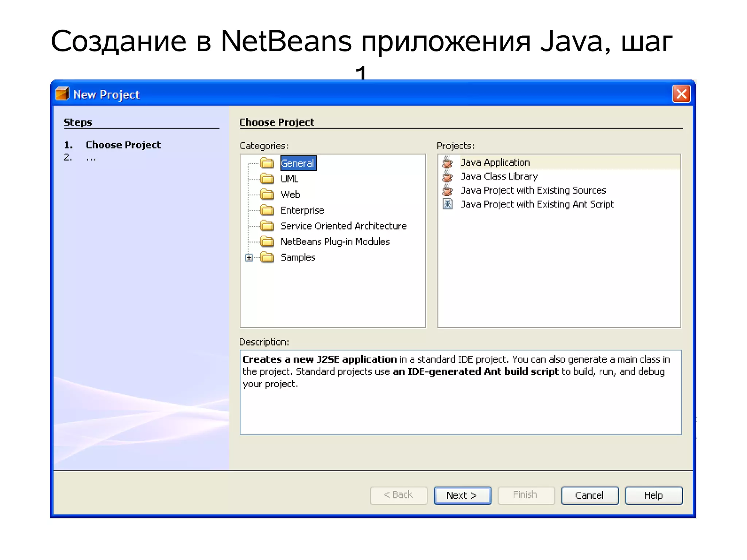Screen dimensions: 747x560
Task: Click the disabled Finish button
Action: coord(526,495)
